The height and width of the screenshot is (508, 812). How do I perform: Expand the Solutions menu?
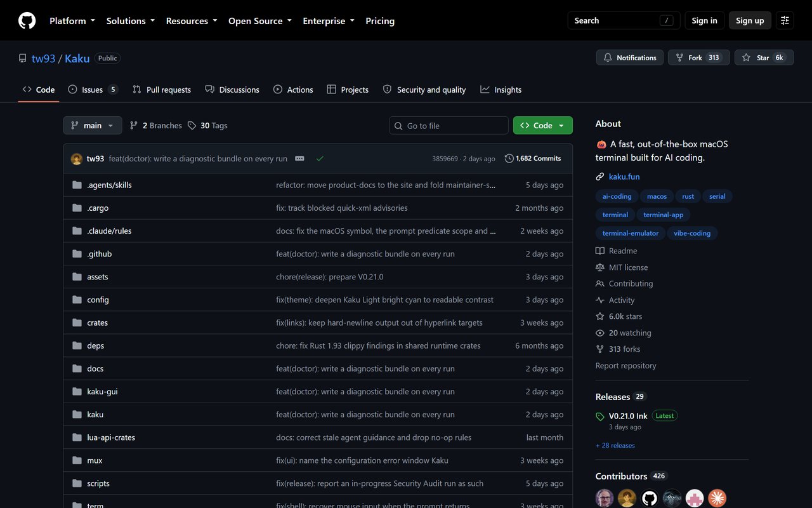click(x=131, y=20)
